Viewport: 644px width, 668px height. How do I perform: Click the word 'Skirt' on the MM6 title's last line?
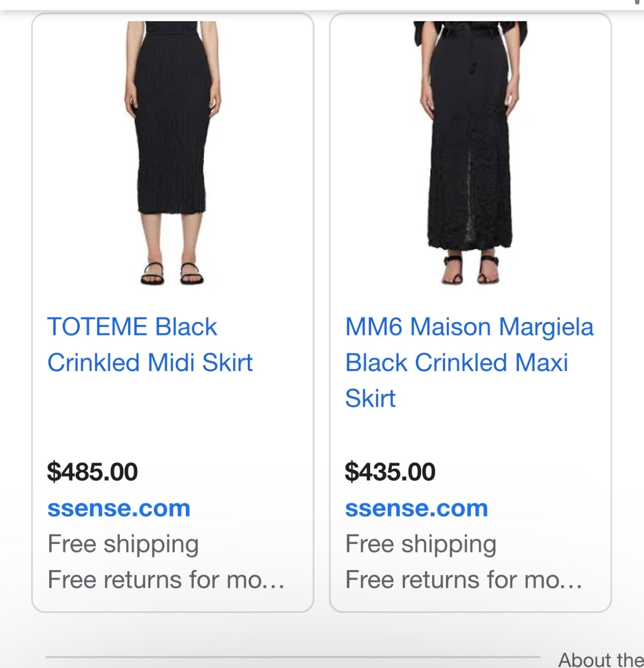(x=370, y=399)
